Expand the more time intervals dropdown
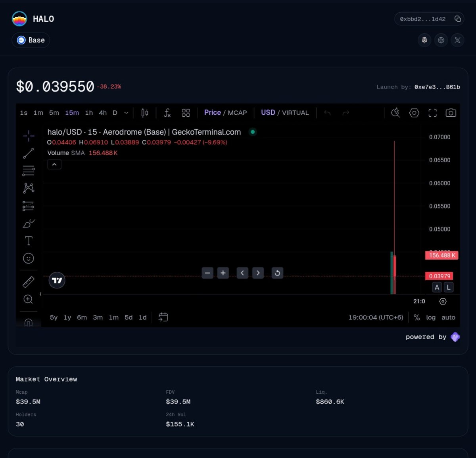This screenshot has height=458, width=476. point(126,113)
